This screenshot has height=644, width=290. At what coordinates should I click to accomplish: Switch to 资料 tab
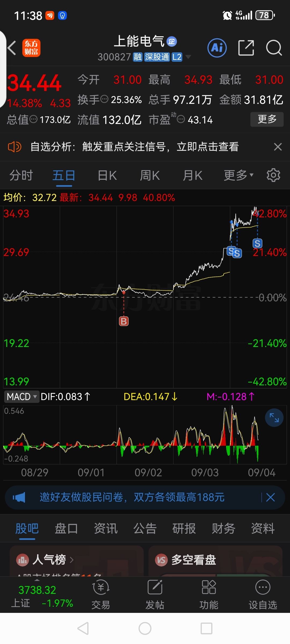(x=263, y=529)
